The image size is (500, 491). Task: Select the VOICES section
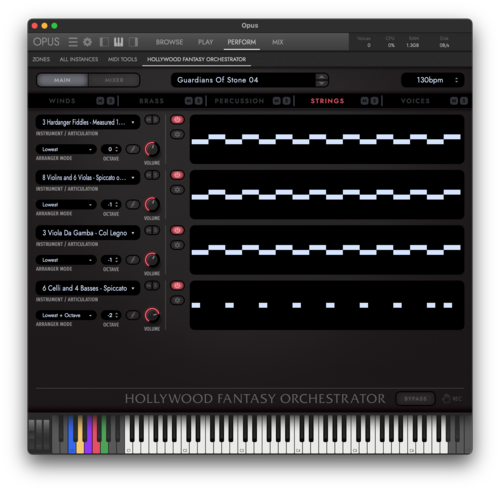tap(415, 101)
